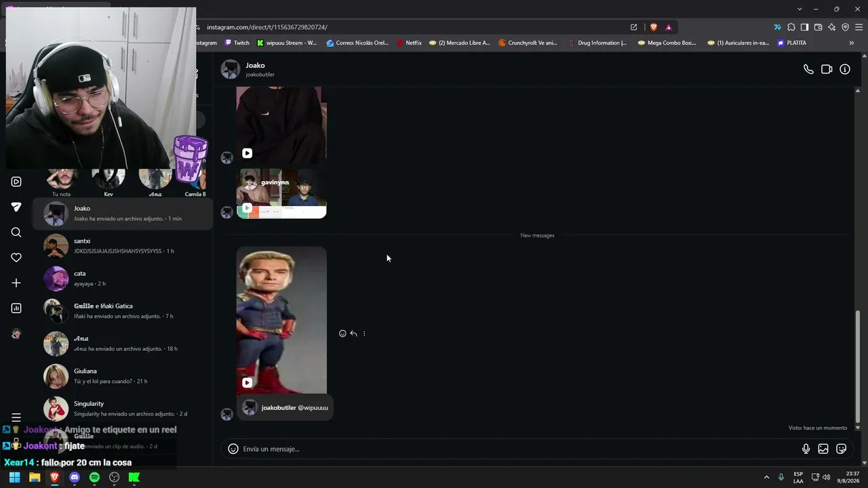The image size is (868, 488).
Task: Open Spotify from the taskbar
Action: 94,477
